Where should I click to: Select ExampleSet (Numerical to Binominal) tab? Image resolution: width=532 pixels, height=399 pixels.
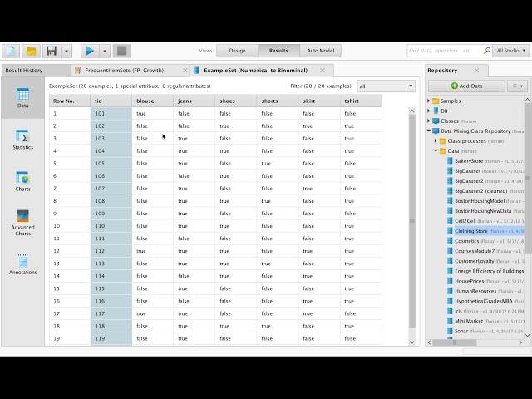[255, 70]
